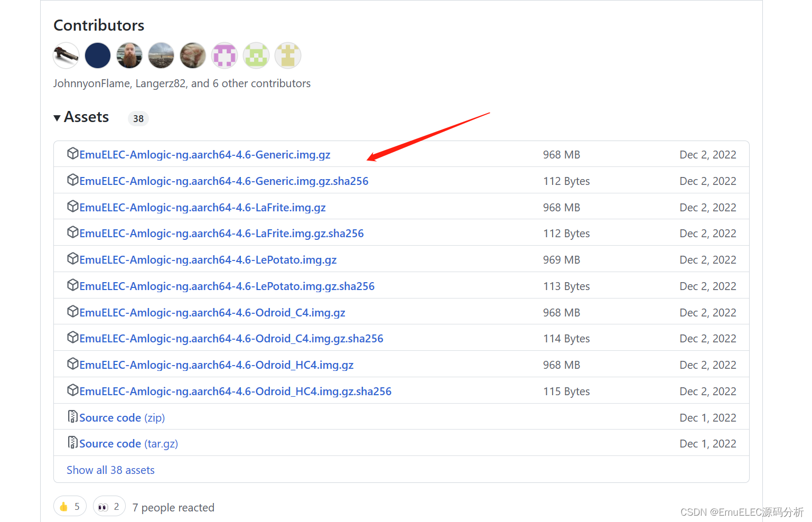Click the 38 assets count badge
This screenshot has height=522, width=812.
coord(138,118)
